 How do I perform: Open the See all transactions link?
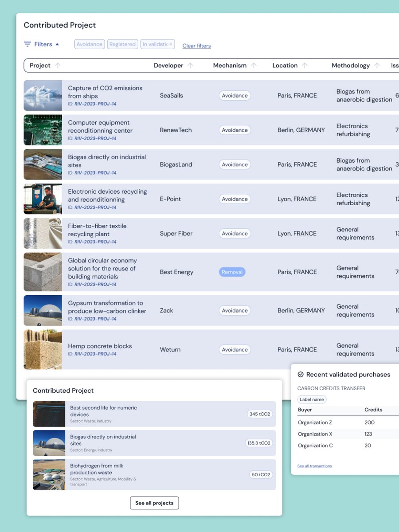(x=314, y=466)
